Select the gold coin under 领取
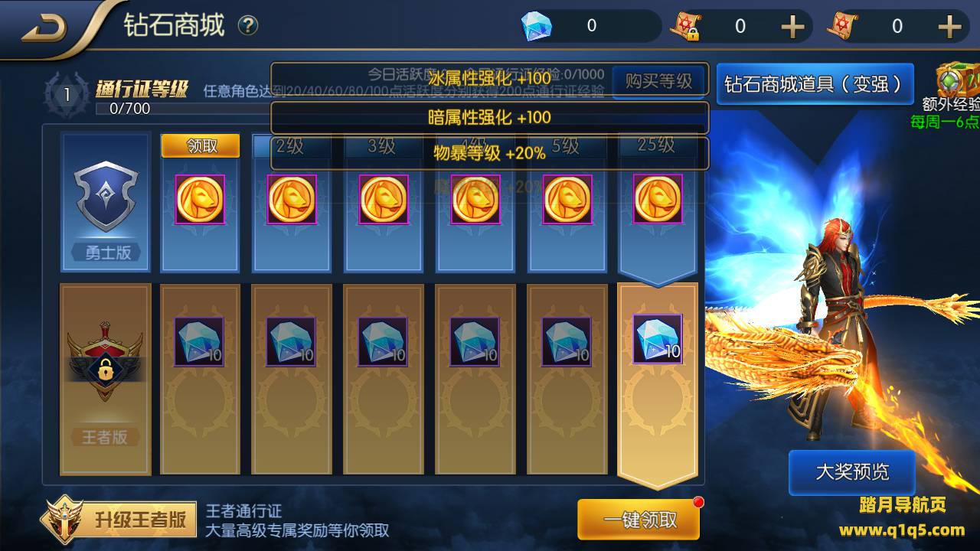Screen dimensions: 980x551 pos(200,199)
